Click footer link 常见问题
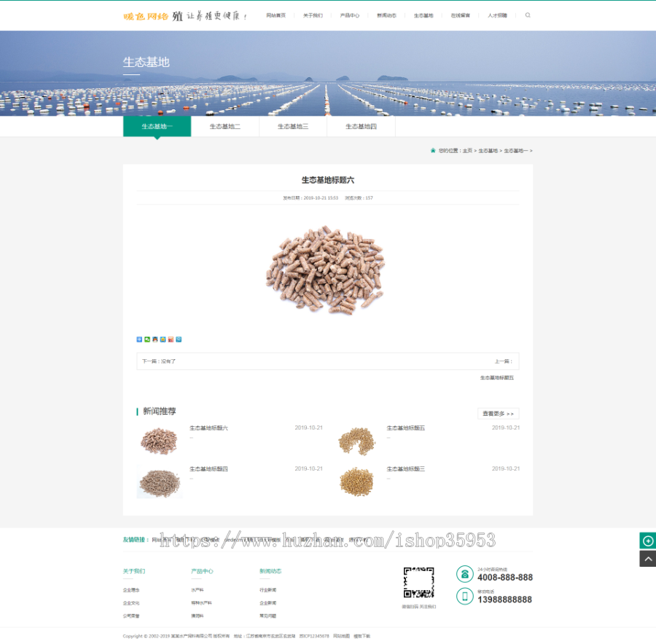Image resolution: width=656 pixels, height=644 pixels. [x=268, y=616]
